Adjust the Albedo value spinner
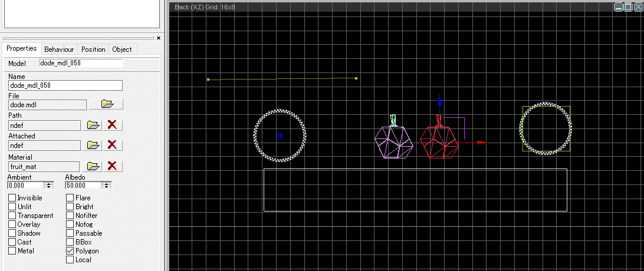This screenshot has width=644, height=271. [107, 186]
